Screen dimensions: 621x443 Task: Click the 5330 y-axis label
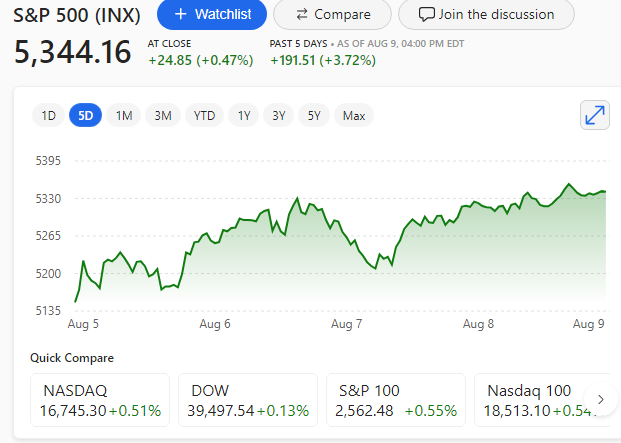point(48,199)
